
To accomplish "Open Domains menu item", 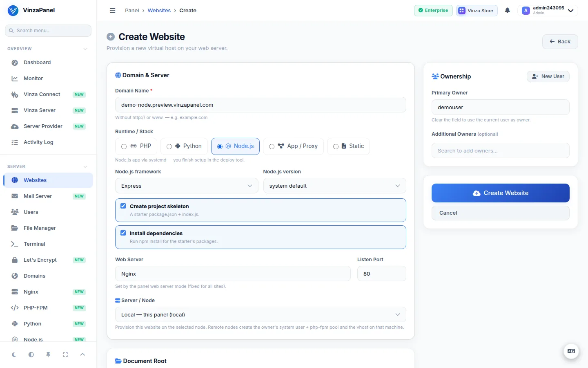I will click(48, 276).
